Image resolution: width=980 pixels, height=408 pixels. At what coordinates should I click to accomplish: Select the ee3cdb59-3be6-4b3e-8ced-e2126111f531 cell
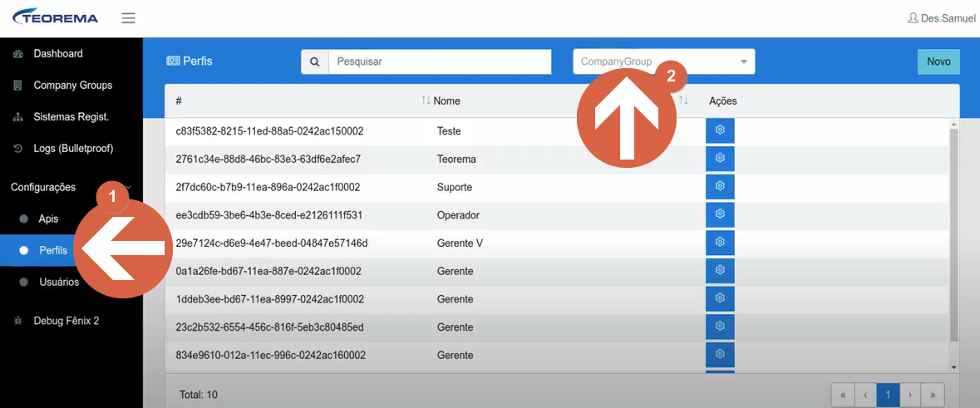coord(270,215)
